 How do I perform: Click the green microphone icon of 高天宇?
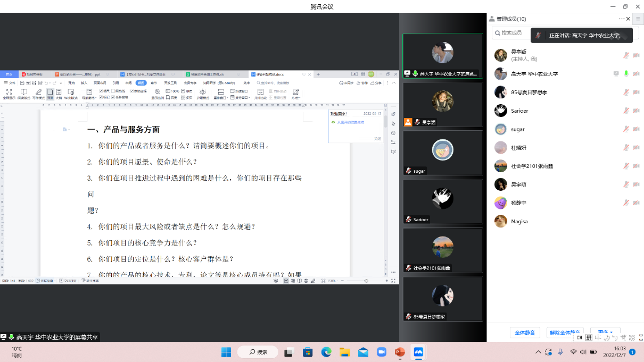coord(626,74)
